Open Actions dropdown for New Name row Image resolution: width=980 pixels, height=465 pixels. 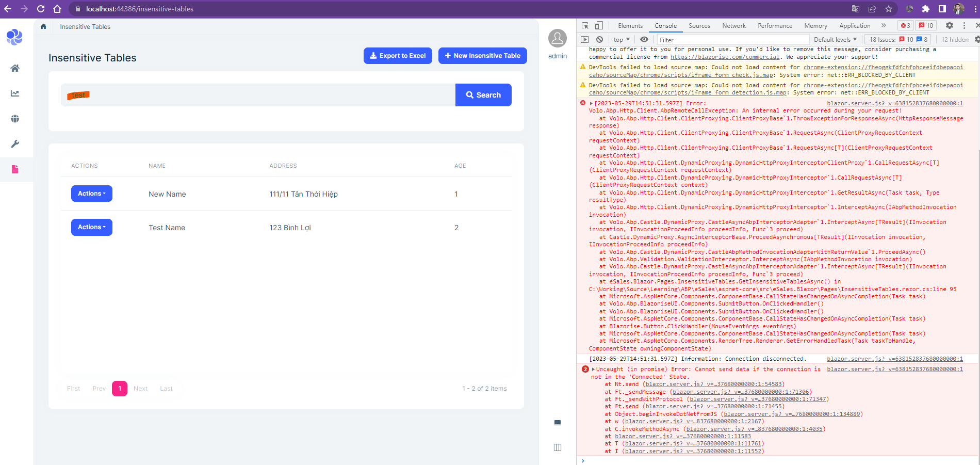click(91, 194)
